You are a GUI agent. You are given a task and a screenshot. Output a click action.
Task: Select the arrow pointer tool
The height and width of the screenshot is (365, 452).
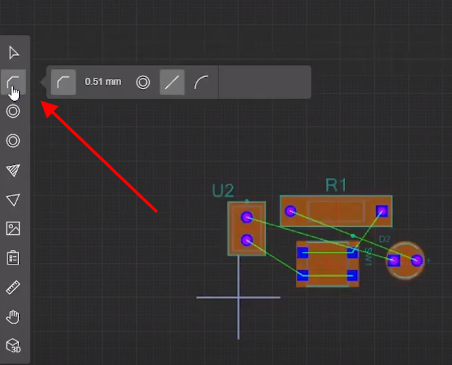pyautogui.click(x=13, y=53)
